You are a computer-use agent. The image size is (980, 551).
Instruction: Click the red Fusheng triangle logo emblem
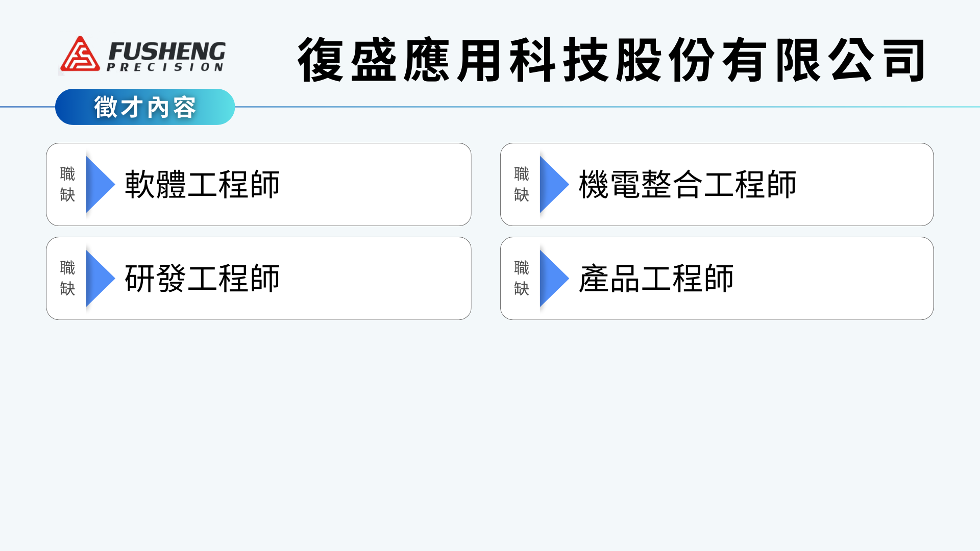[x=80, y=54]
